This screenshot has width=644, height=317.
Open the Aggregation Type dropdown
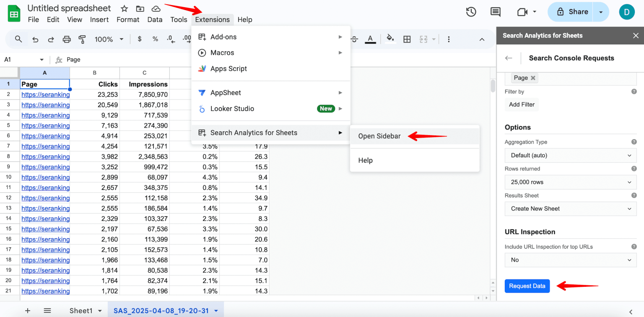(570, 155)
